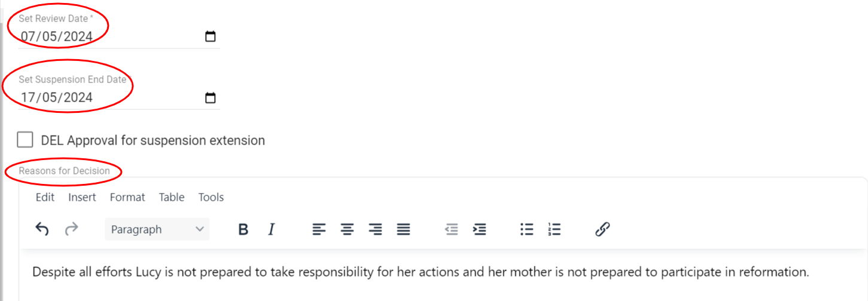The width and height of the screenshot is (868, 301).
Task: Insert a numbered list
Action: point(555,229)
